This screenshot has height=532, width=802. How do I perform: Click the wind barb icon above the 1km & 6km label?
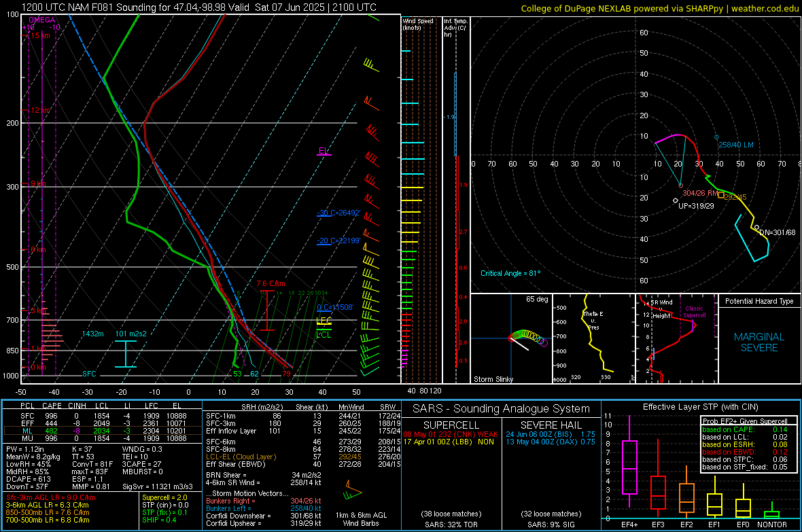353,491
